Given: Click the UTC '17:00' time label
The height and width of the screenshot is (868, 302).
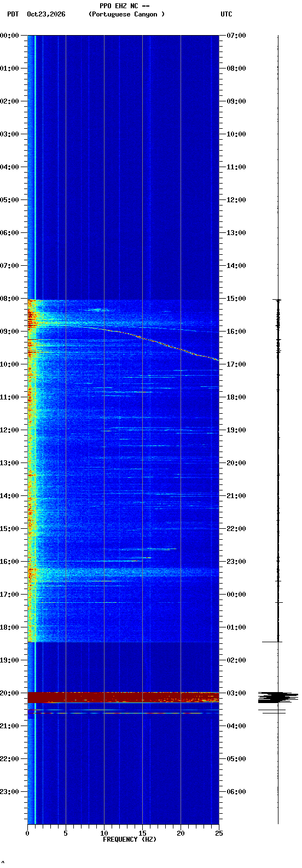Looking at the screenshot, I should (x=236, y=364).
